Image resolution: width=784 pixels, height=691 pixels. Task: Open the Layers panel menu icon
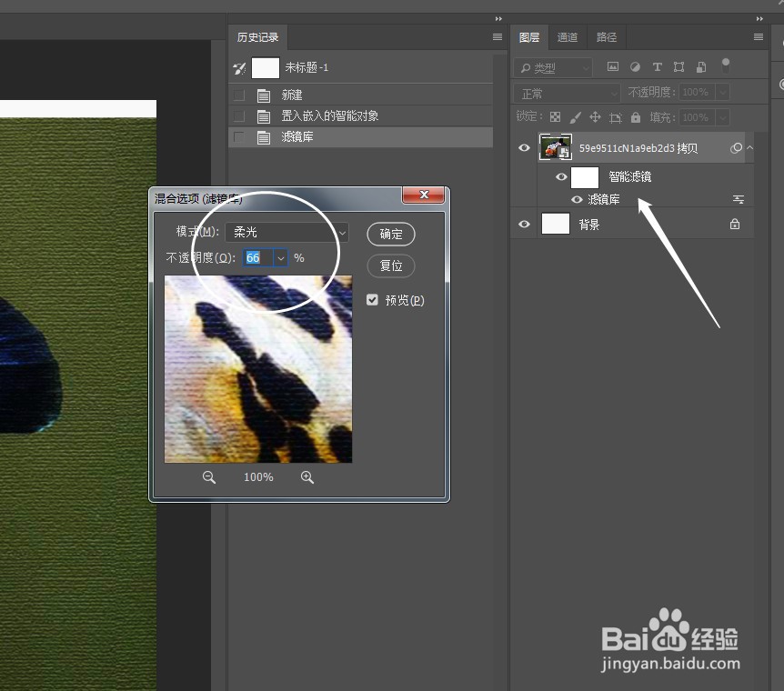pyautogui.click(x=759, y=37)
